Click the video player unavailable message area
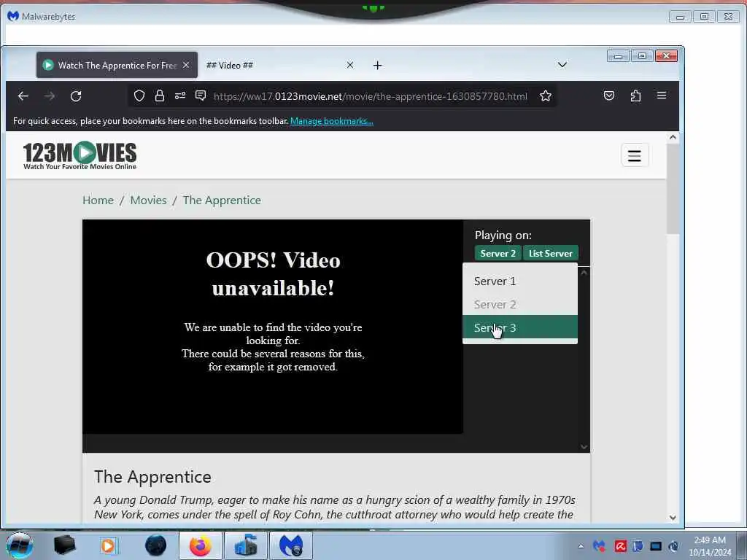The height and width of the screenshot is (560, 747). pyautogui.click(x=273, y=327)
